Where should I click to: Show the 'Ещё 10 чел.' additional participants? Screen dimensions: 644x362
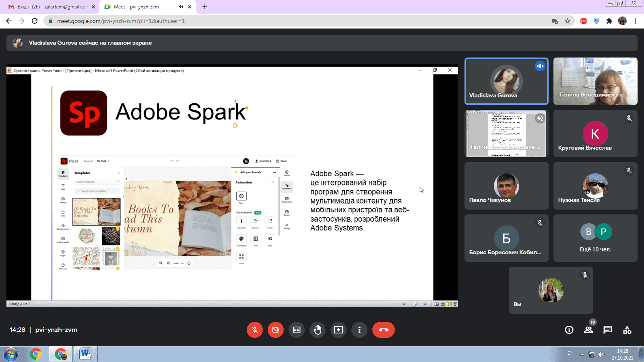[595, 238]
